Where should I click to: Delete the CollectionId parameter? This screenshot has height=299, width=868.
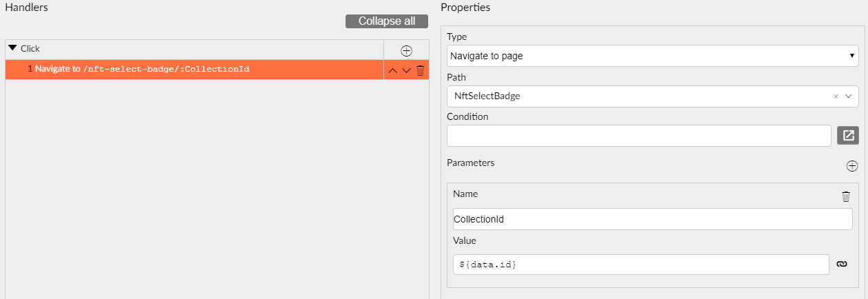(x=846, y=196)
